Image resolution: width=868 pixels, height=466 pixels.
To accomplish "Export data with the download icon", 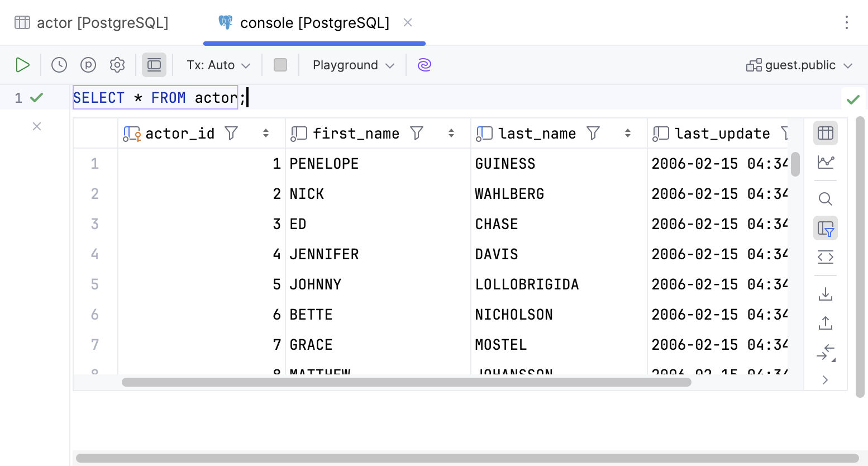I will pos(825,293).
